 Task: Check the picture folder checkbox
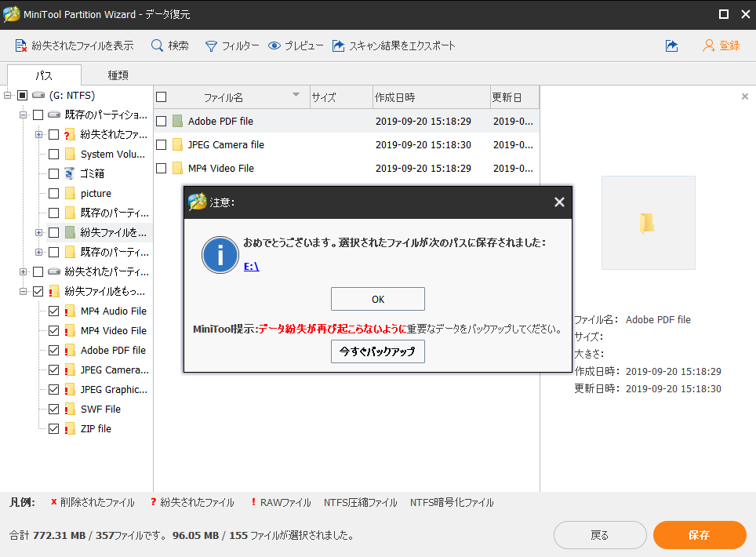(54, 194)
